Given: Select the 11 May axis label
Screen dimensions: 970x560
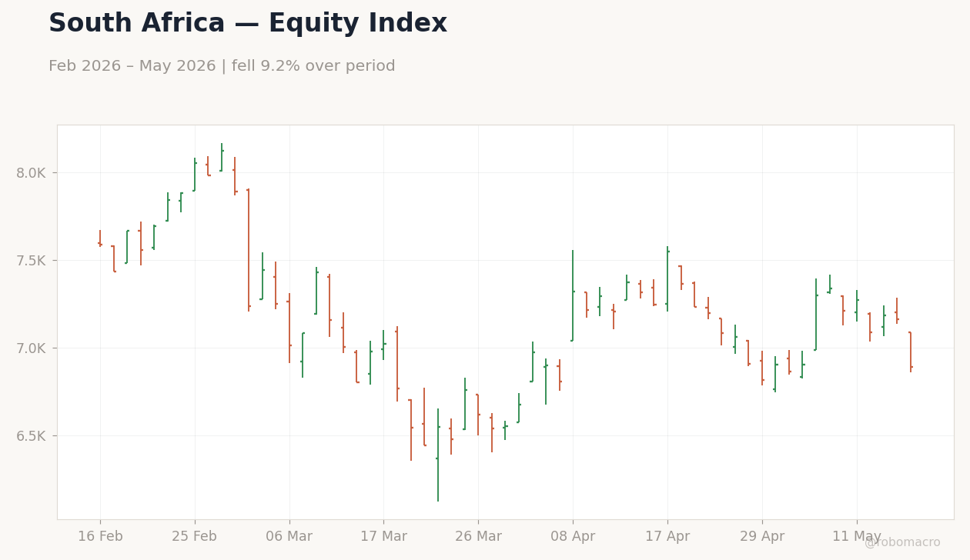Looking at the screenshot, I should (857, 537).
